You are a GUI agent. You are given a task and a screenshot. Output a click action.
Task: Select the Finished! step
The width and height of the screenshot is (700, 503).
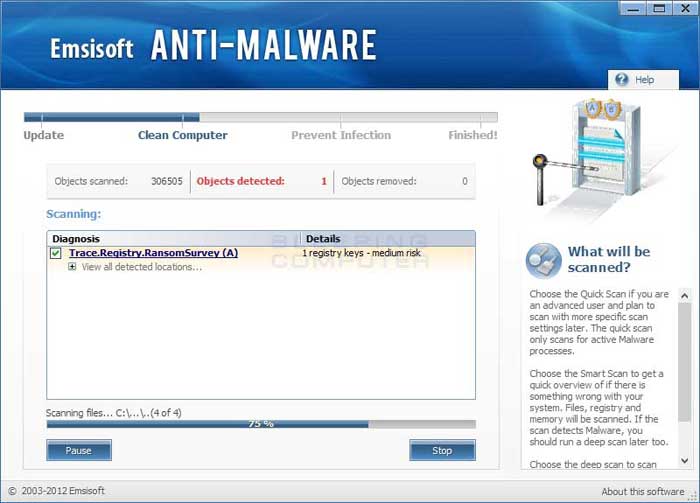pyautogui.click(x=473, y=135)
